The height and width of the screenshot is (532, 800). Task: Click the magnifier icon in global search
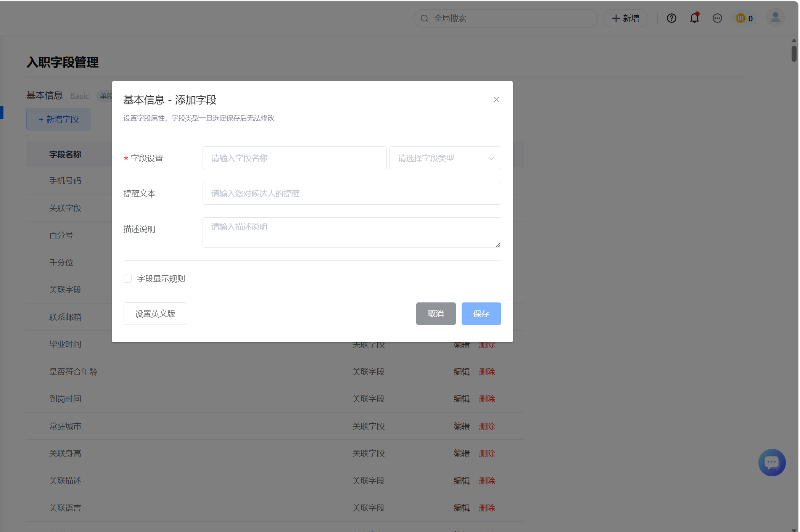424,18
